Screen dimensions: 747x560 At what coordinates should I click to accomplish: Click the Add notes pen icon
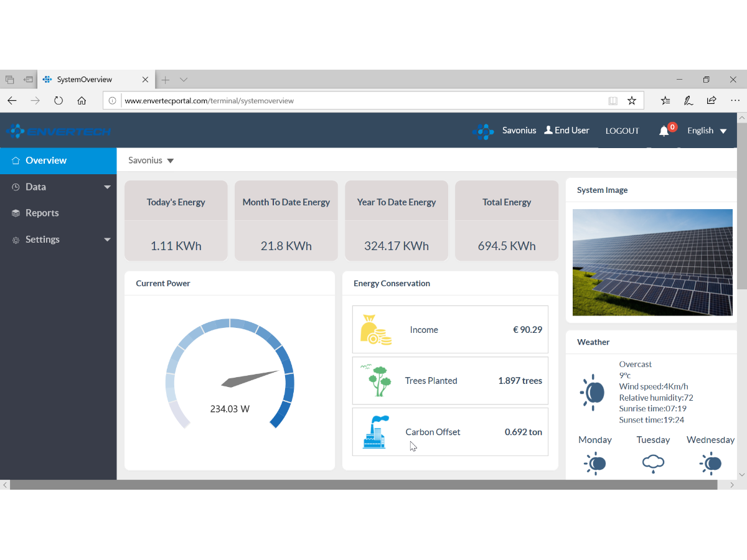(688, 100)
